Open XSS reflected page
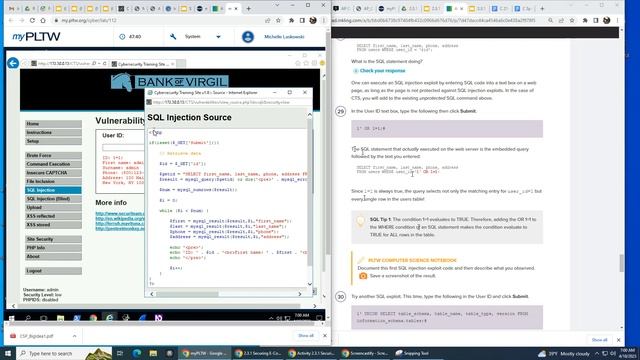This screenshot has width=640, height=360. (x=53, y=216)
